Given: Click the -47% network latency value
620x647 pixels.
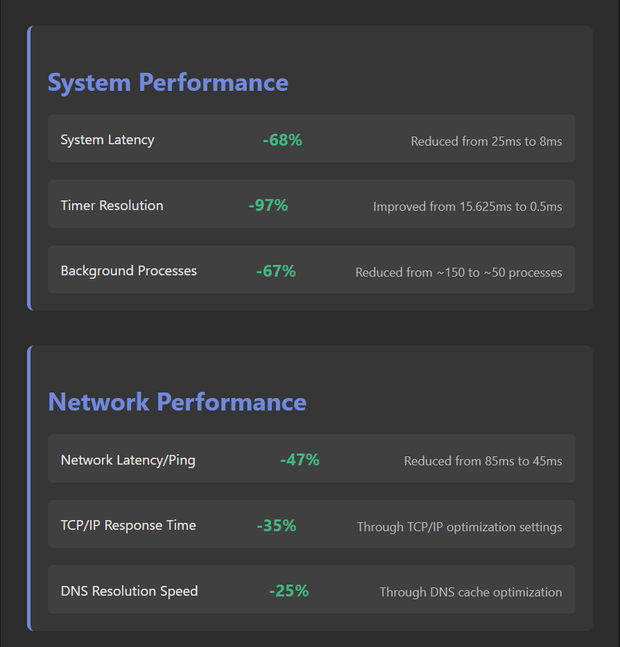Looking at the screenshot, I should [299, 460].
